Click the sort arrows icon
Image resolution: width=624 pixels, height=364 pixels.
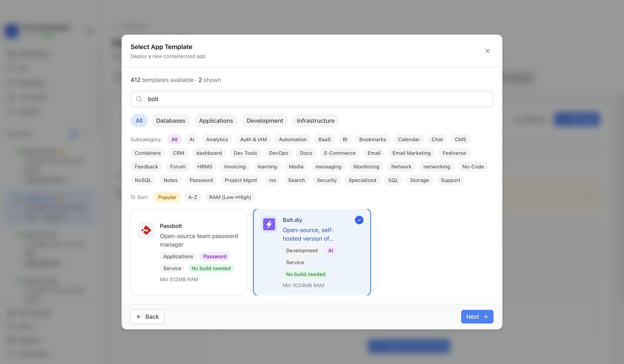click(x=133, y=197)
